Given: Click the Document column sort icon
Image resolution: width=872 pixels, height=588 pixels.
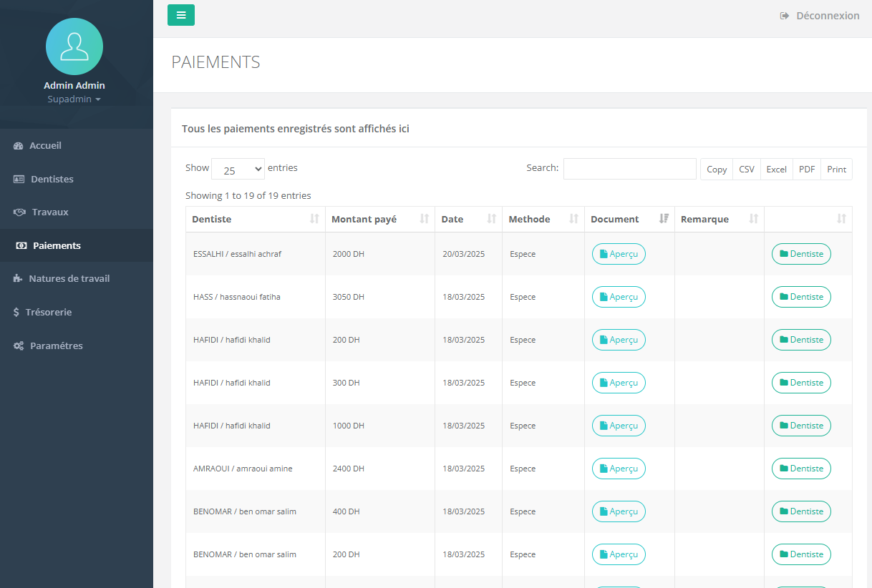Looking at the screenshot, I should click(x=664, y=219).
